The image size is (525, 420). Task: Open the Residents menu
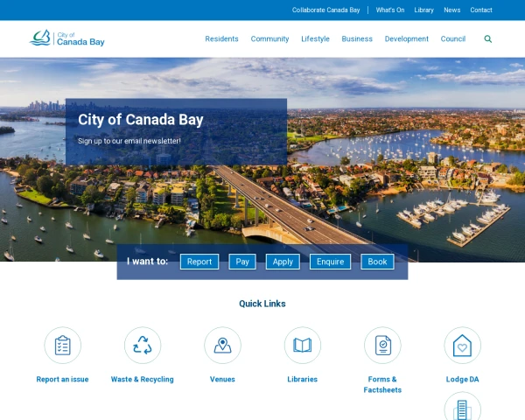coord(221,38)
